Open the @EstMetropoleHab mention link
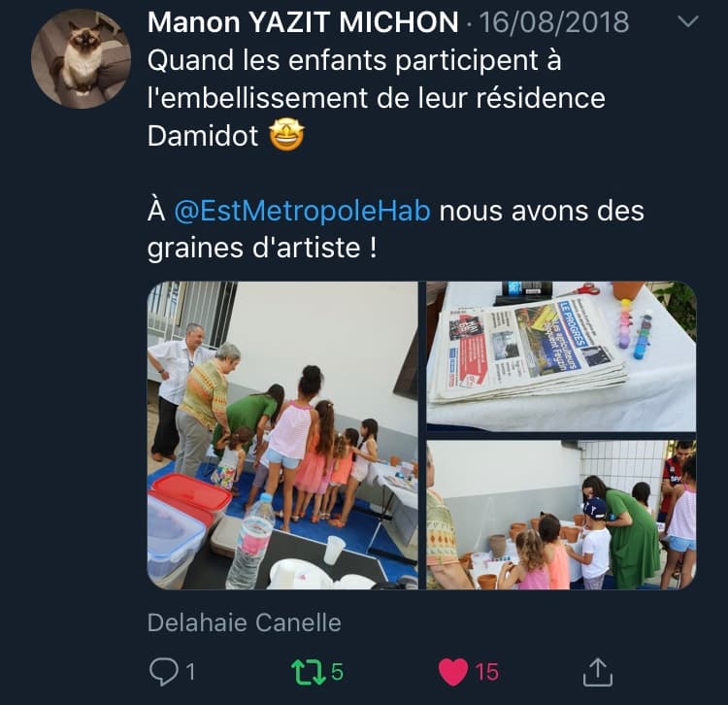This screenshot has width=728, height=705. (302, 211)
